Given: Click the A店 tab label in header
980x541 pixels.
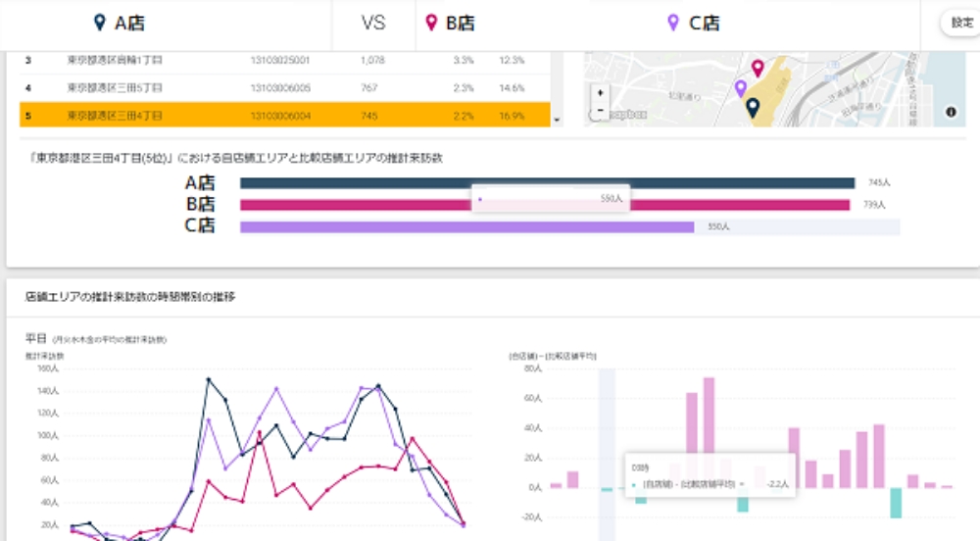Looking at the screenshot, I should pyautogui.click(x=129, y=24).
